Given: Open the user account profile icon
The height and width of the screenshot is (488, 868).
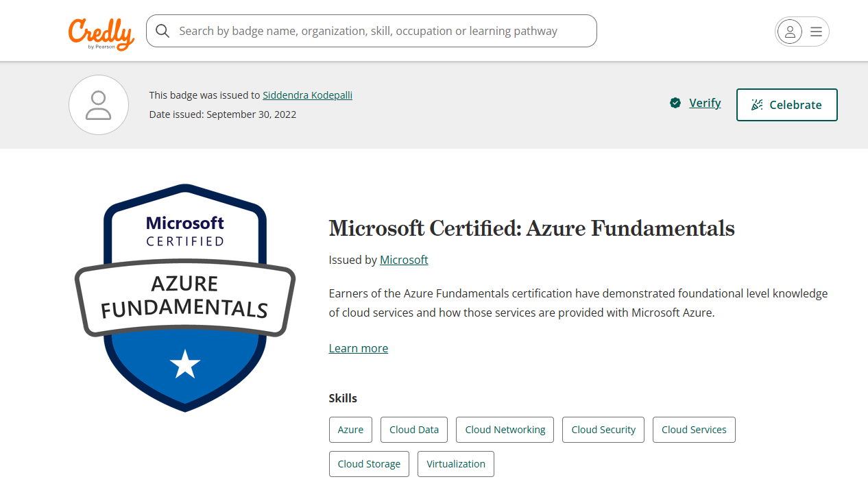Looking at the screenshot, I should (790, 32).
